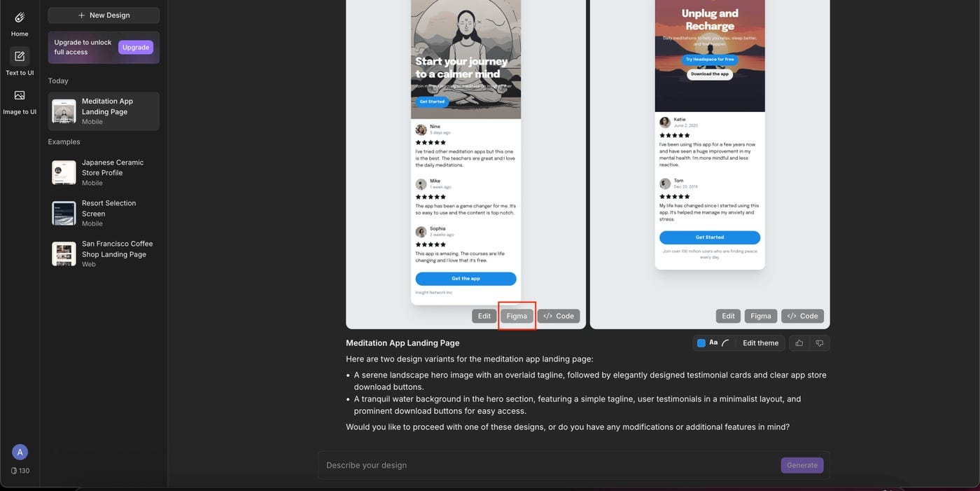Screen dimensions: 980x491
Task: Click the New Design button
Action: pyautogui.click(x=104, y=15)
